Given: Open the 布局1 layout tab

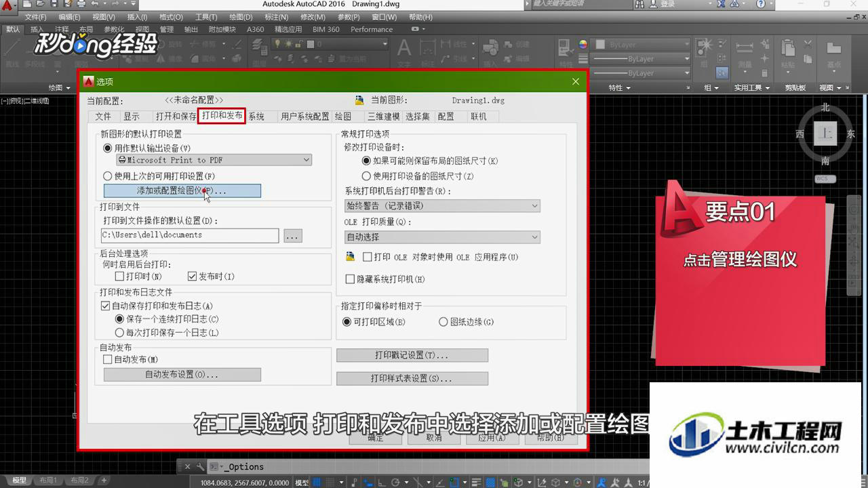Looking at the screenshot, I should click(x=47, y=481).
